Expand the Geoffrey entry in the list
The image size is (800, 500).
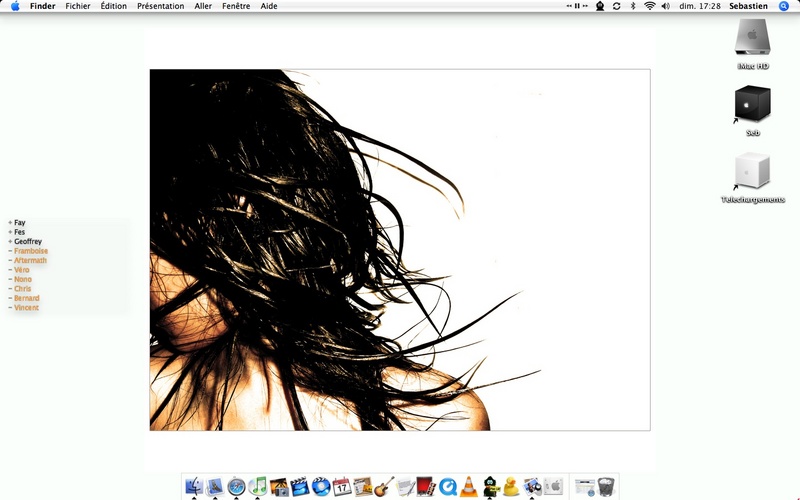point(10,241)
